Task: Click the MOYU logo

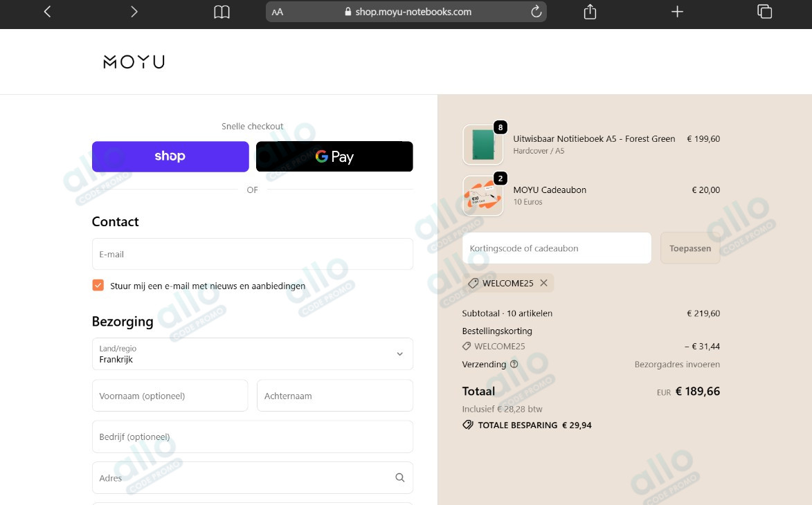Action: (x=133, y=62)
